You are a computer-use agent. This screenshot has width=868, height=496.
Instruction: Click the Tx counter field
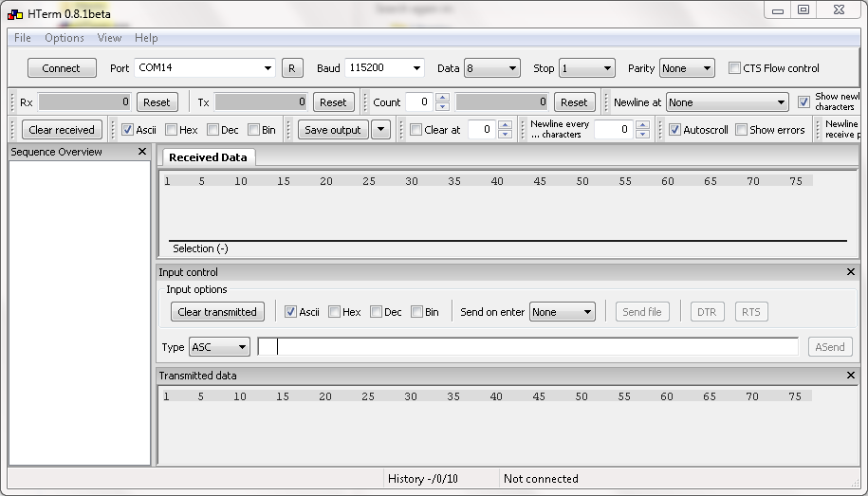(x=261, y=101)
